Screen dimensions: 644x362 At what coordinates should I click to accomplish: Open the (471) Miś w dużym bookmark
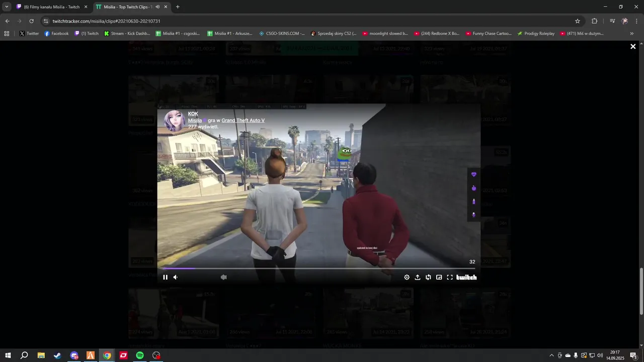582,34
